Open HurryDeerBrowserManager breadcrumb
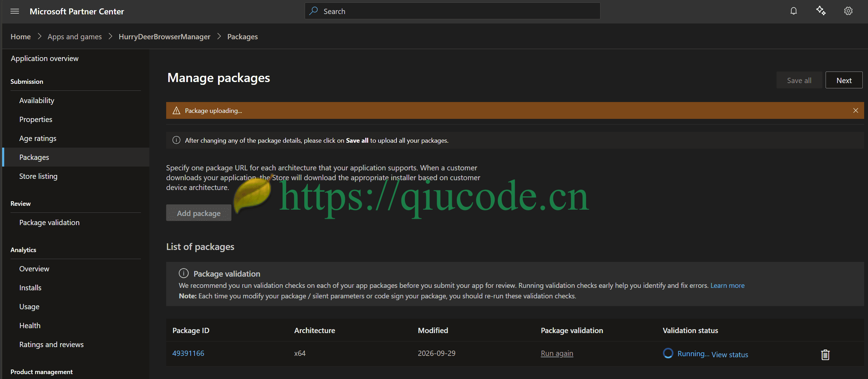This screenshot has width=868, height=379. click(x=164, y=36)
